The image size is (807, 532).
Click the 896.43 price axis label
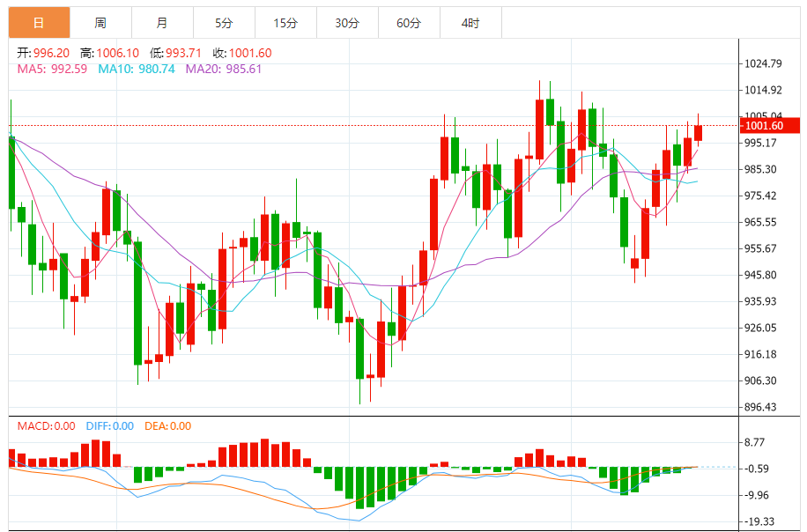[x=760, y=407]
